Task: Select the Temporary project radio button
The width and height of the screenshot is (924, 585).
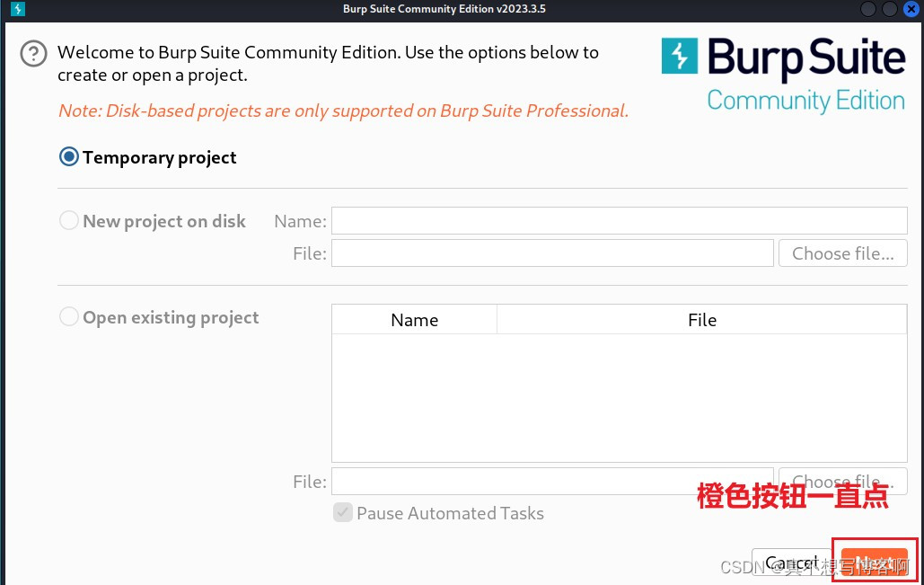Action: (68, 156)
